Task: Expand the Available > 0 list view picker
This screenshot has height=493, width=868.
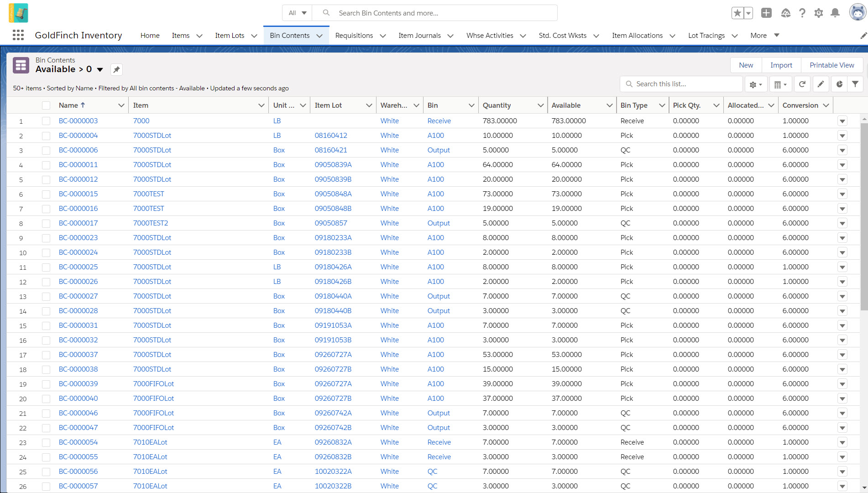Action: coord(100,69)
